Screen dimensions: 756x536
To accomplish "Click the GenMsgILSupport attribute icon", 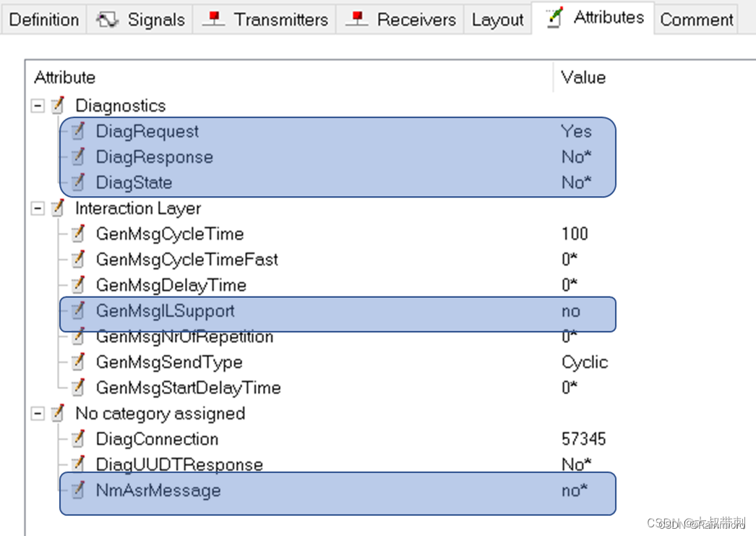I will 78,310.
